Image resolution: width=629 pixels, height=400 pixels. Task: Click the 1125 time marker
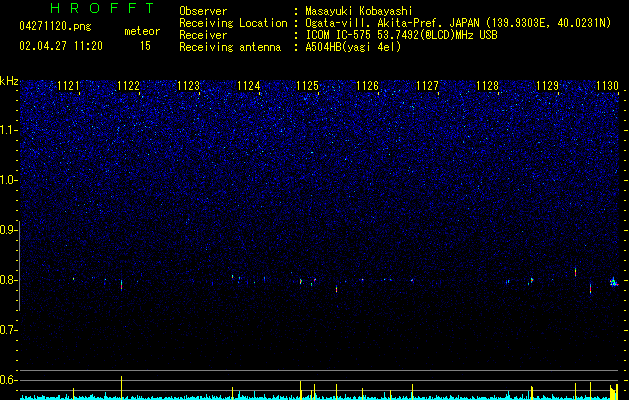[x=308, y=86]
